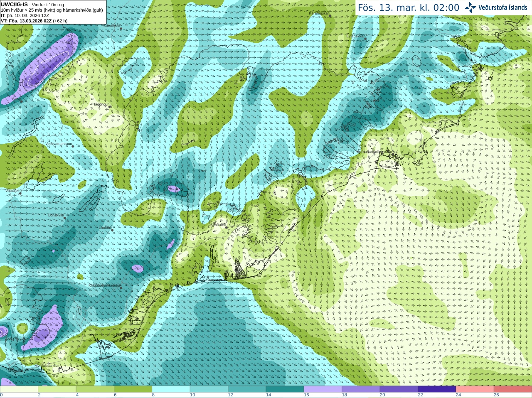
Task: Select the 0–2 m/s legend swatch
Action: pyautogui.click(x=19, y=389)
